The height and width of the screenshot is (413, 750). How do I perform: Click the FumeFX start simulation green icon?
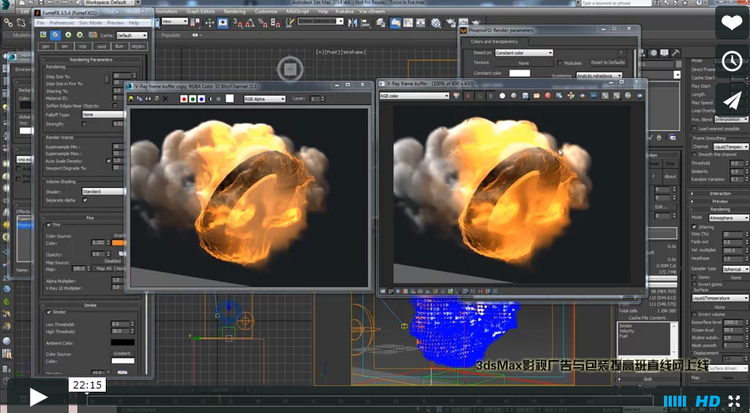point(68,35)
